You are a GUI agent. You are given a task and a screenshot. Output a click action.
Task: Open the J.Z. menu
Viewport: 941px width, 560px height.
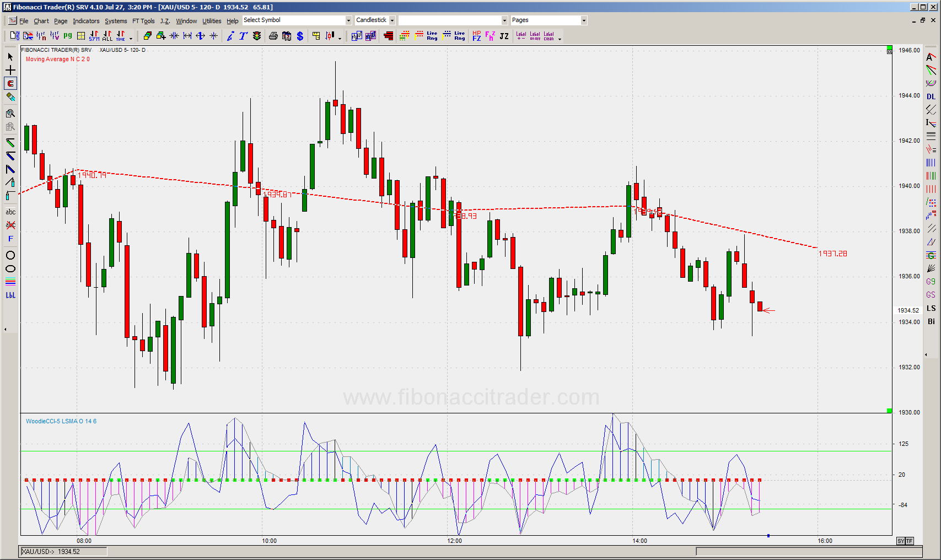[165, 21]
